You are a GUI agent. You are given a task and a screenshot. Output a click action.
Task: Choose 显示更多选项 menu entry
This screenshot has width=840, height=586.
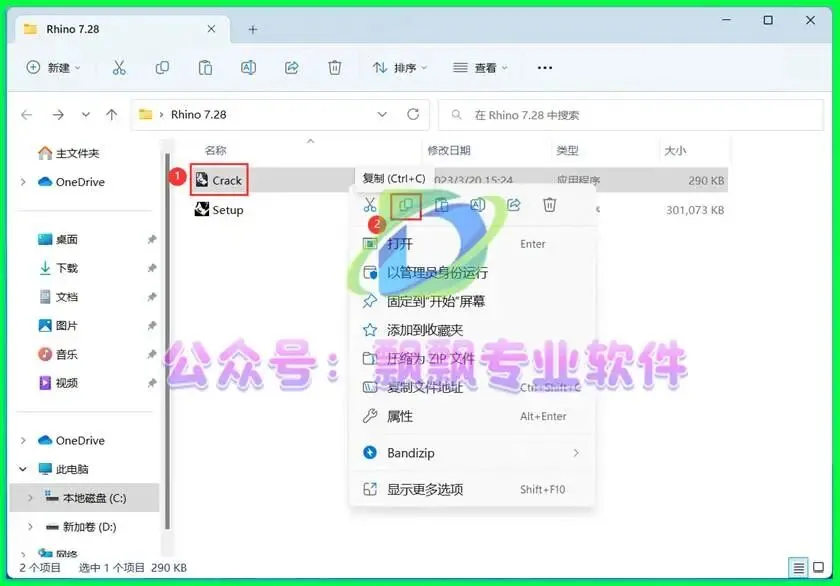pos(472,489)
